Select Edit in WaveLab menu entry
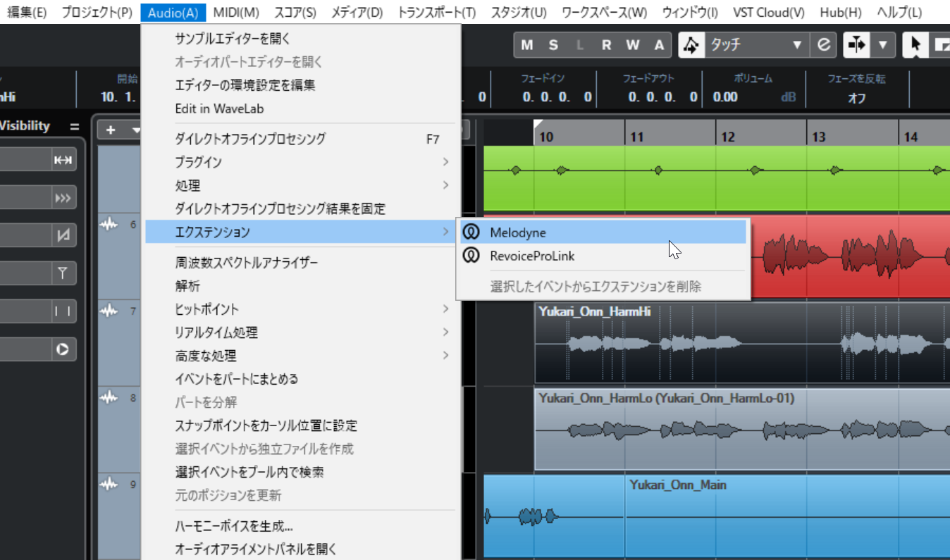 pos(301,108)
